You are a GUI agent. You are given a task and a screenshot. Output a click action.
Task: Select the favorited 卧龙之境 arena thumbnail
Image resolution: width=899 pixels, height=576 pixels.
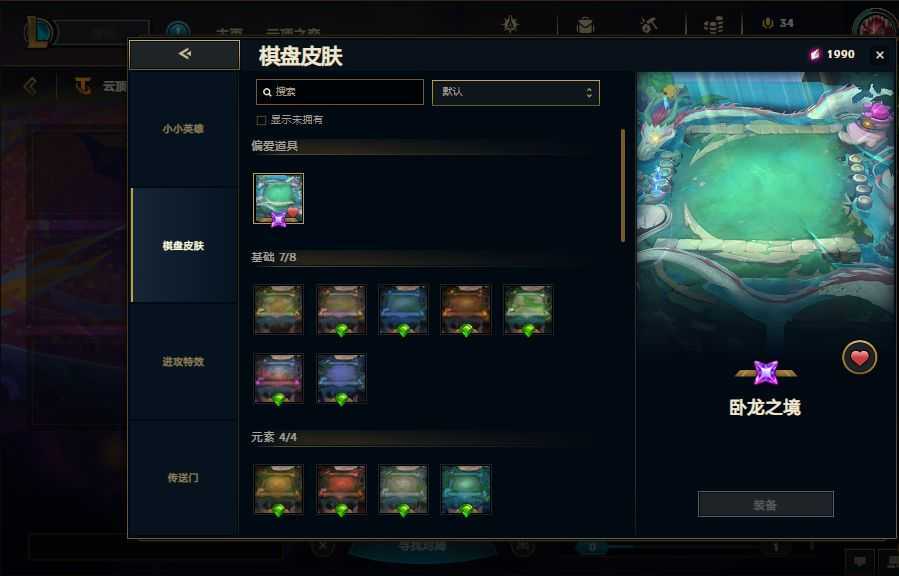[x=279, y=198]
